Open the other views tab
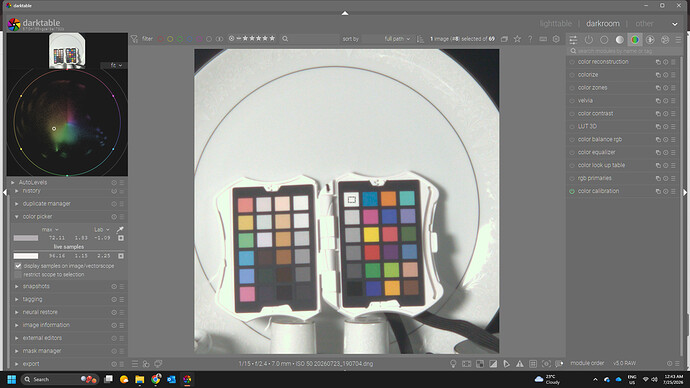 tap(644, 23)
